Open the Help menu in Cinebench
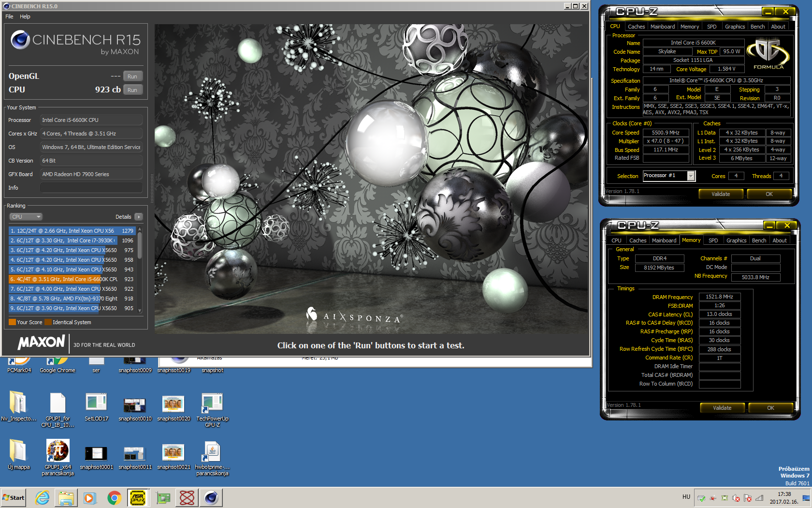The height and width of the screenshot is (508, 812). [x=25, y=16]
